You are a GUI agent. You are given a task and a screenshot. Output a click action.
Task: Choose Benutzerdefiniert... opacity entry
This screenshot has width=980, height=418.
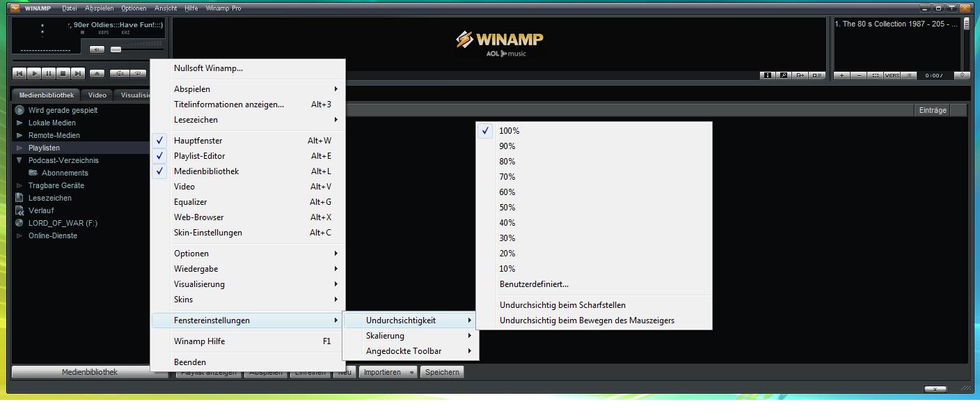(594, 284)
